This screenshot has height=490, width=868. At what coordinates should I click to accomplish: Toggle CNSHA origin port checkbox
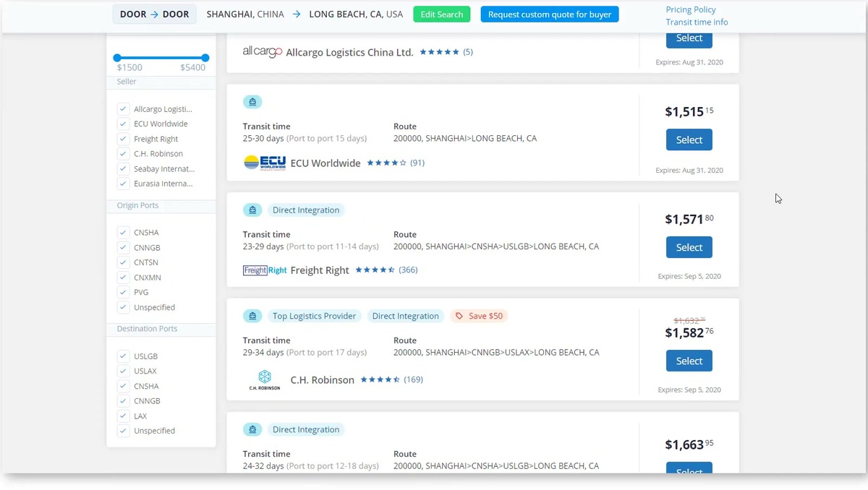coord(123,233)
